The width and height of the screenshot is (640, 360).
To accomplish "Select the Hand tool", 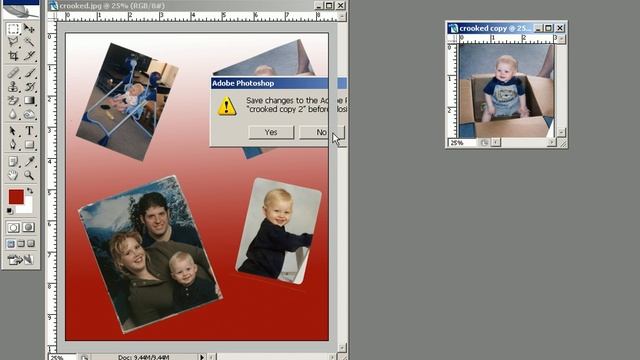I will [13, 175].
